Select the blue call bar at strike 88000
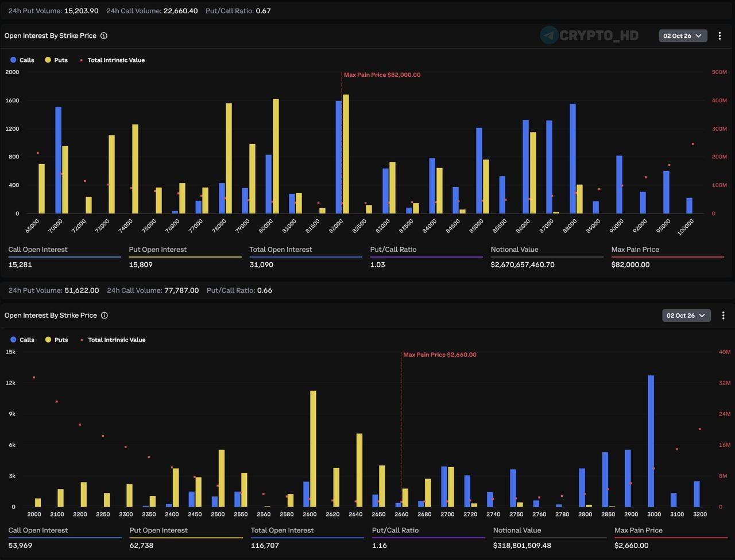Image resolution: width=735 pixels, height=560 pixels. pos(572,158)
